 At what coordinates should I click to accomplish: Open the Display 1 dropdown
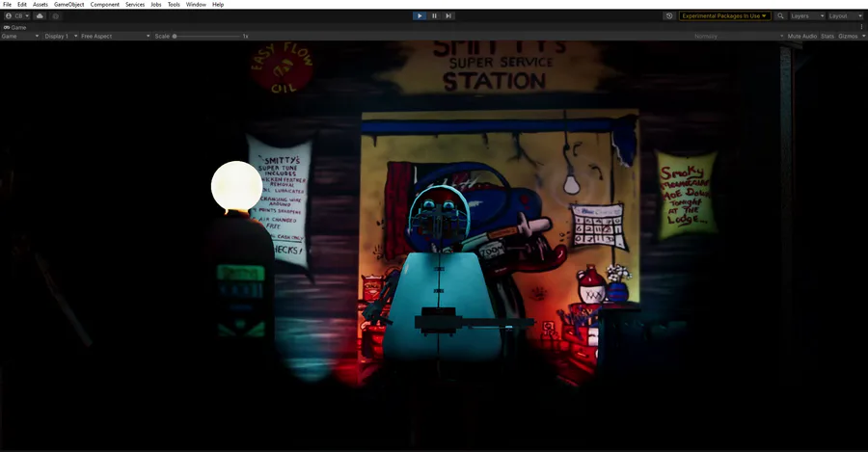(x=61, y=36)
